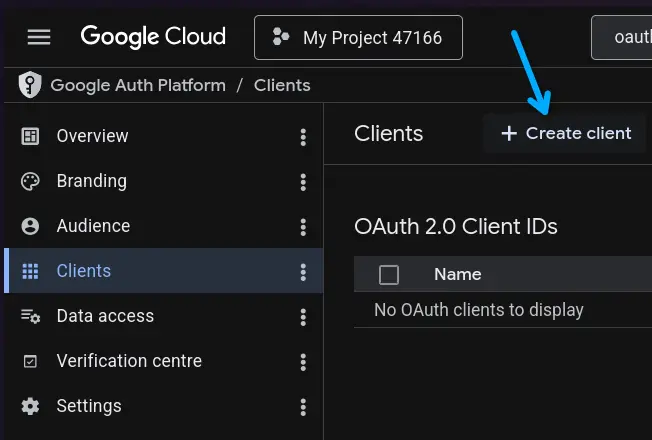Viewport: 652px width, 440px height.
Task: Click the Clients breadcrumb
Action: click(x=282, y=85)
